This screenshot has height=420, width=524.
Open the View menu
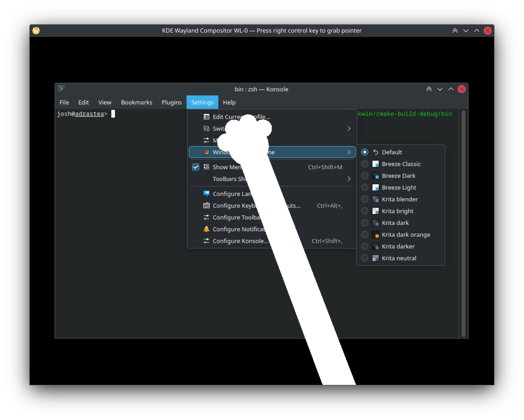click(105, 102)
